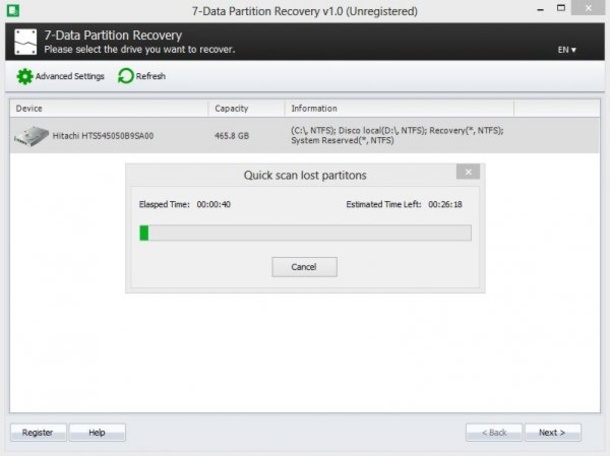
Task: Cancel the quick scan
Action: 304,267
